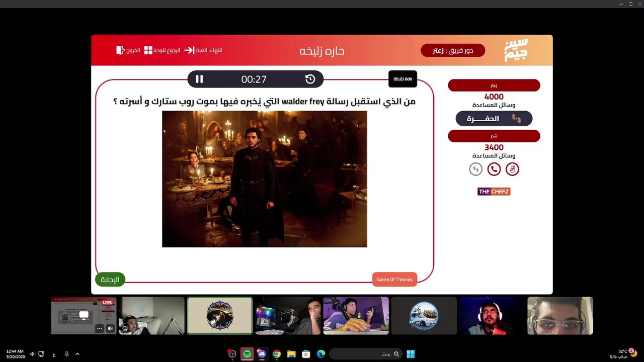Click انتهاء اللعبة end game link

point(209,50)
